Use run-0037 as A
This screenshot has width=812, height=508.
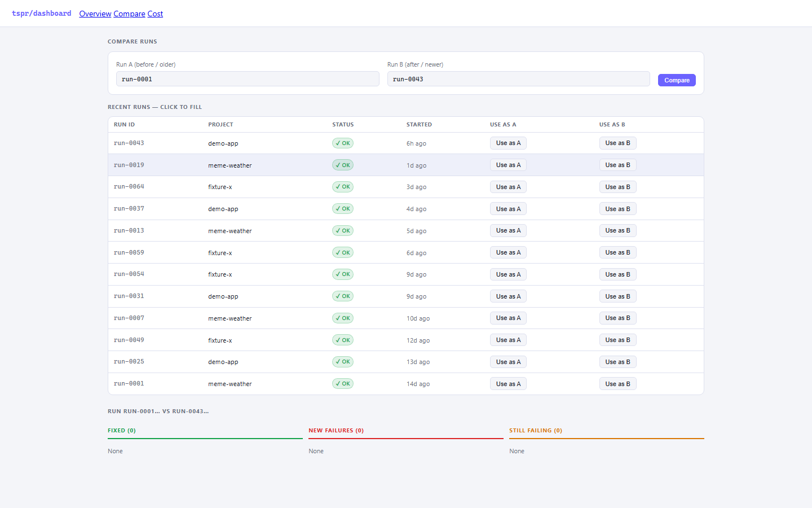[508, 209]
